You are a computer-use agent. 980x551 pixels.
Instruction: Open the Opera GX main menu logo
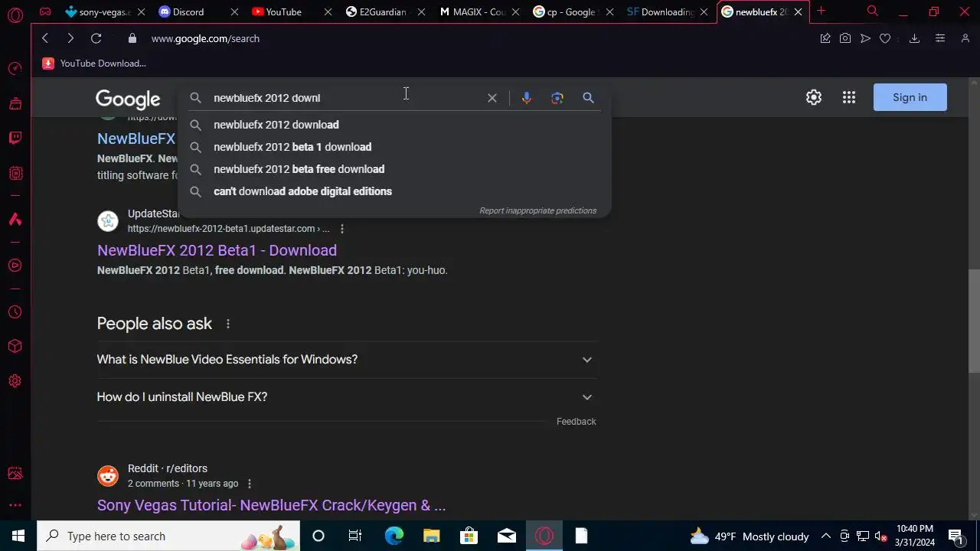15,14
